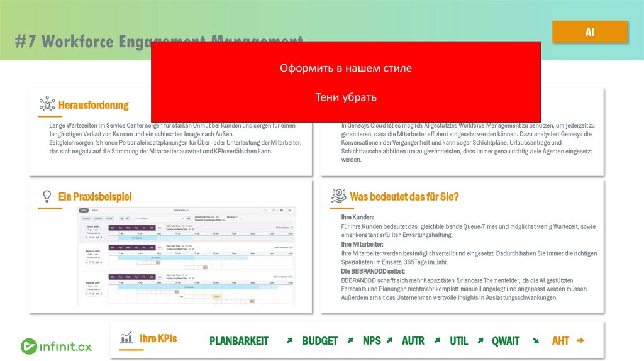The image size is (644, 361).
Task: Click the paragraph starting In Genesys Cloud ist es
Action: pyautogui.click(x=468, y=143)
